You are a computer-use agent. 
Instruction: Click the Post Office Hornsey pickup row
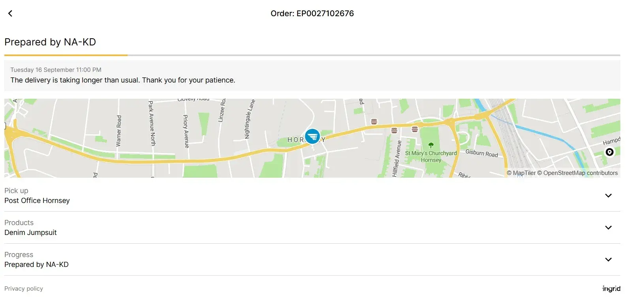click(312, 195)
